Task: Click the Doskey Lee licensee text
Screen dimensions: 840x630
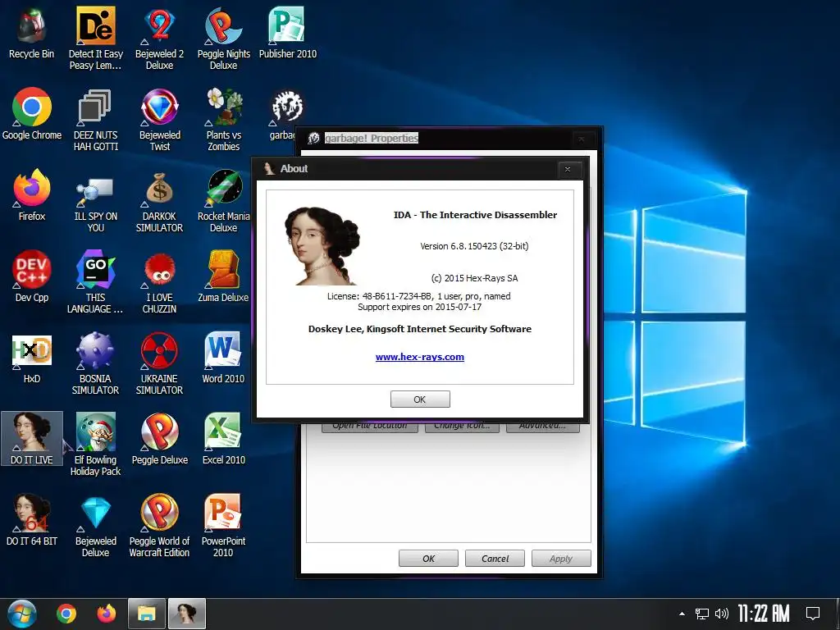Action: pos(420,329)
